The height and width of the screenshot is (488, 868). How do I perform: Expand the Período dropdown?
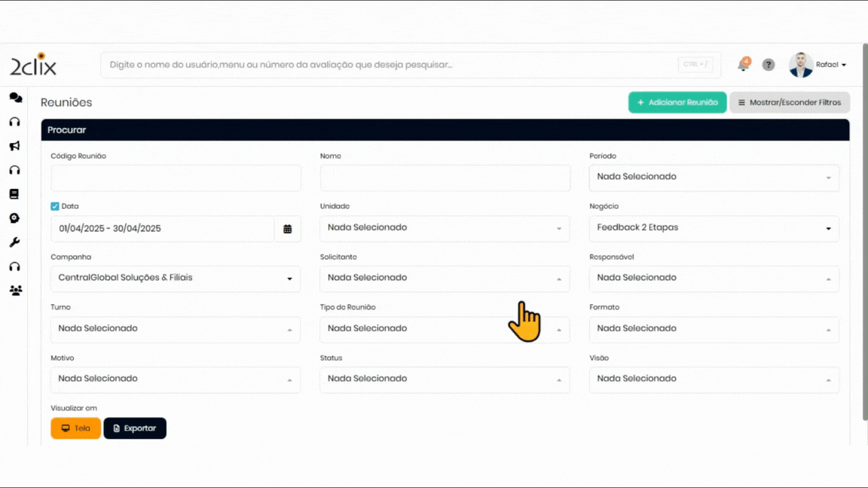pyautogui.click(x=714, y=178)
